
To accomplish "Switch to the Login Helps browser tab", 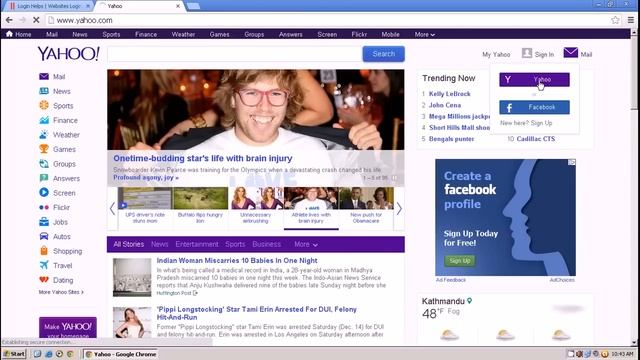I will [49, 6].
